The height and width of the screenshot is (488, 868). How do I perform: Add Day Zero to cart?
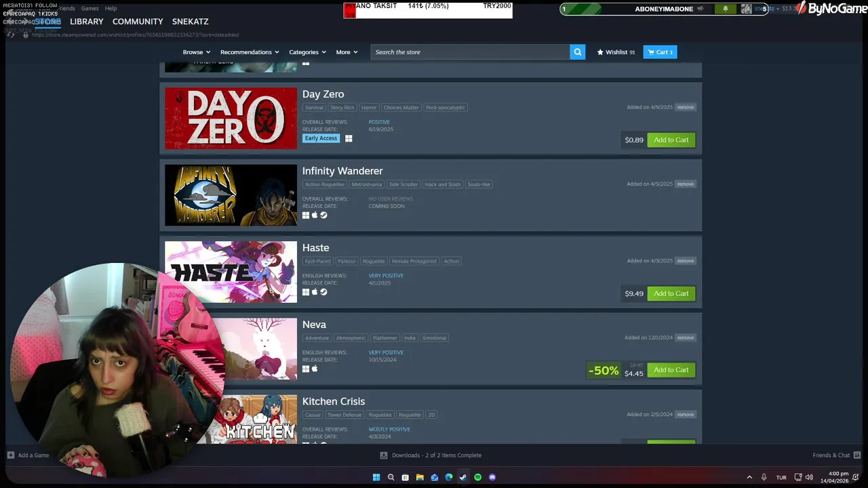tap(671, 140)
